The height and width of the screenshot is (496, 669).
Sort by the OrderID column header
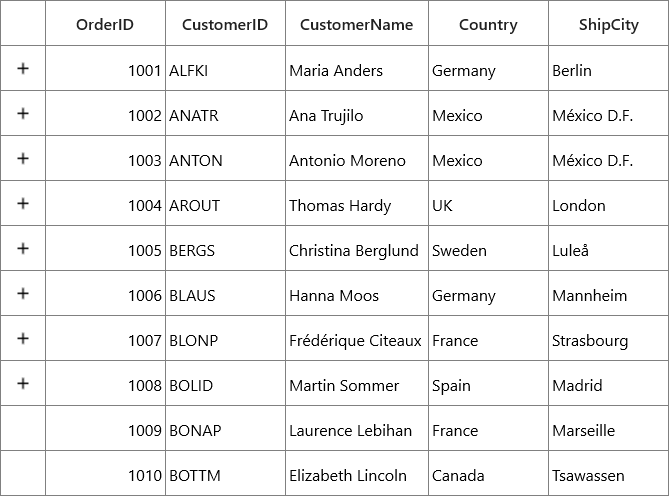click(x=105, y=23)
